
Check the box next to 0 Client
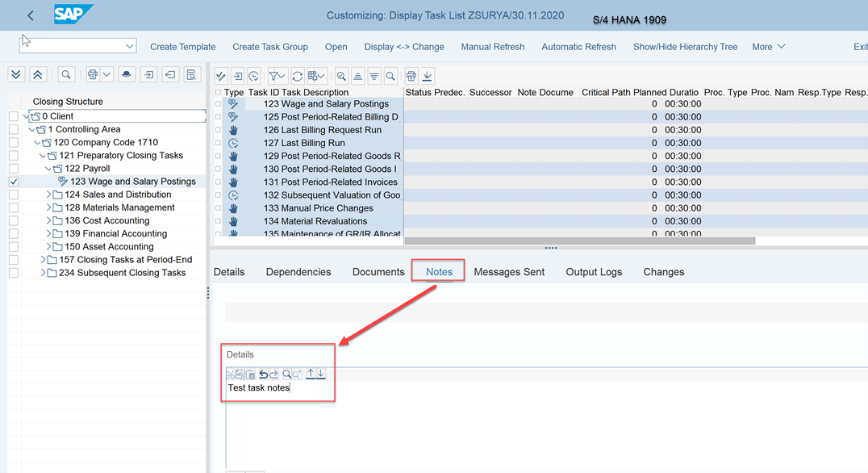click(14, 116)
